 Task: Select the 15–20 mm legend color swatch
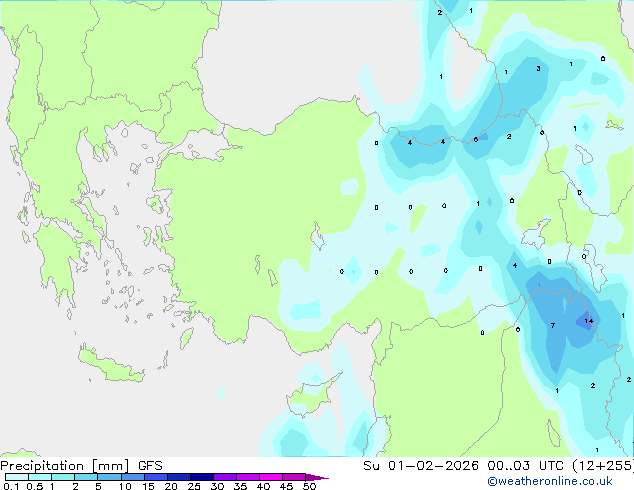click(x=155, y=477)
